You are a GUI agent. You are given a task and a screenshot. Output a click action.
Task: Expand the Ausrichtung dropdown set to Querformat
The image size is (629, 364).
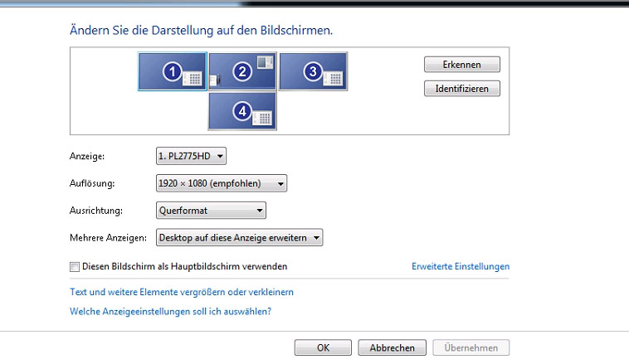pyautogui.click(x=211, y=211)
